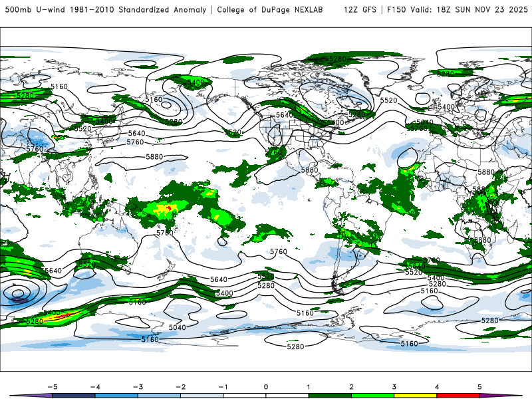This screenshot has width=532, height=399.
Task: Click the positive '5' colorbar tick label
Action: tap(479, 387)
